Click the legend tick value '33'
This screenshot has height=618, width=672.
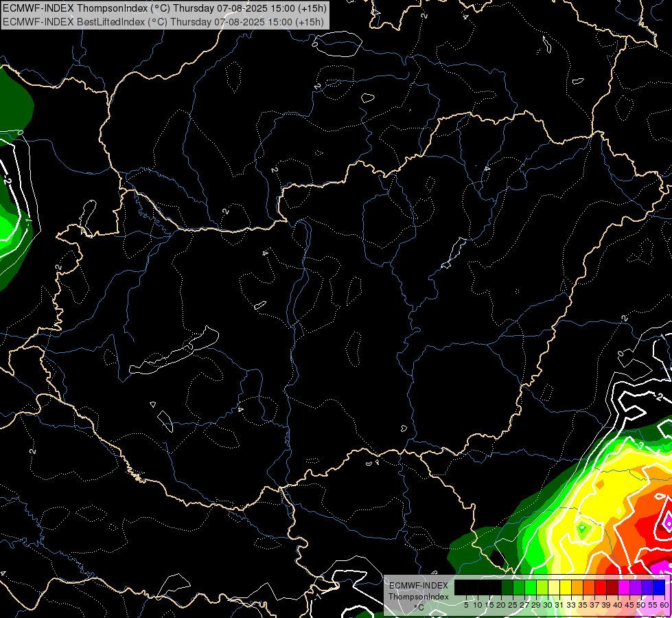[x=571, y=605]
